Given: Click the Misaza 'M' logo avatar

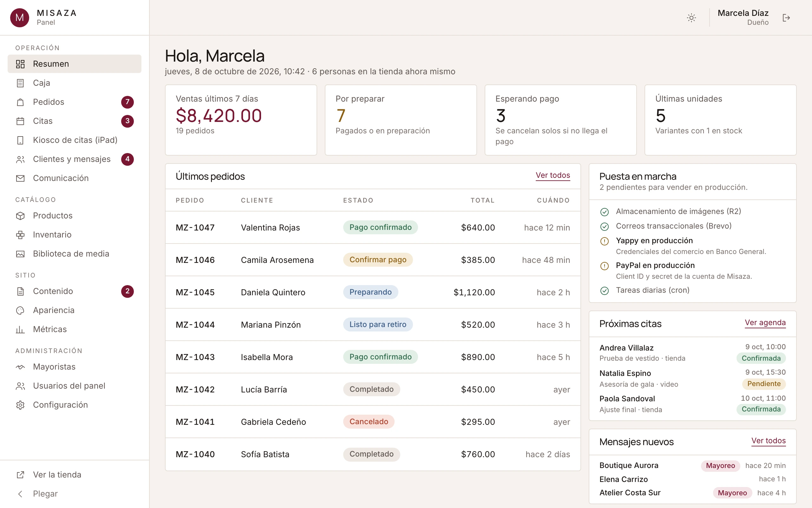Looking at the screenshot, I should [19, 17].
